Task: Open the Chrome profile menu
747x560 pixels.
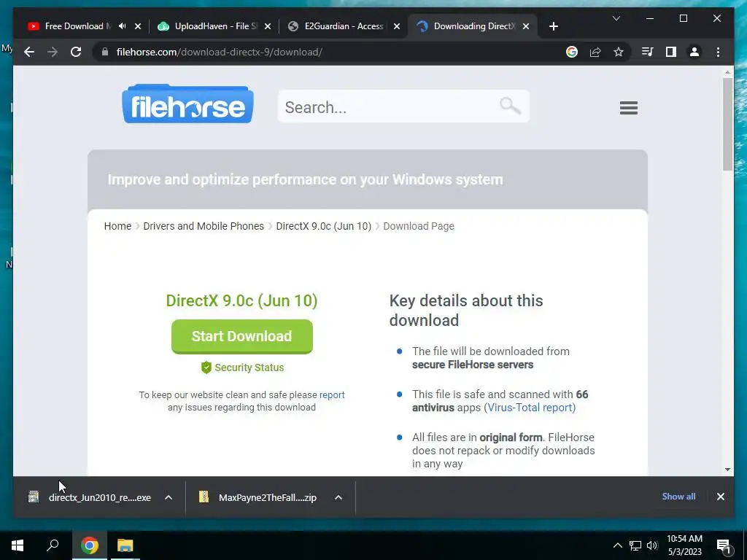Action: tap(694, 52)
